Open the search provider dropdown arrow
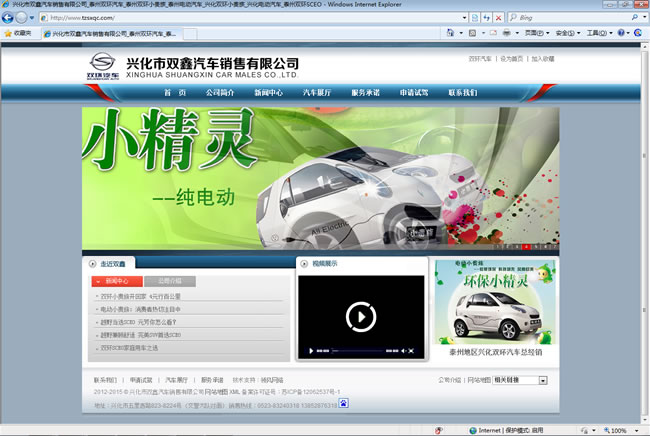650x436 pixels. click(x=645, y=17)
